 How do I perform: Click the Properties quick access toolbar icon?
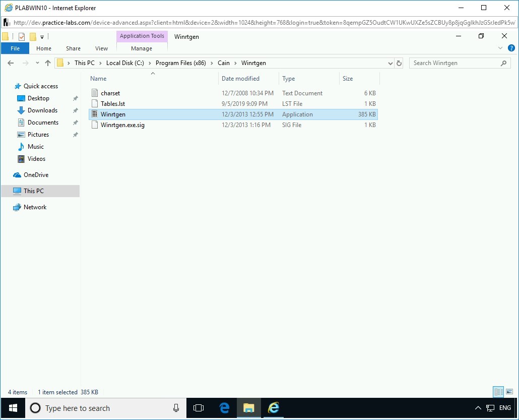(22, 36)
